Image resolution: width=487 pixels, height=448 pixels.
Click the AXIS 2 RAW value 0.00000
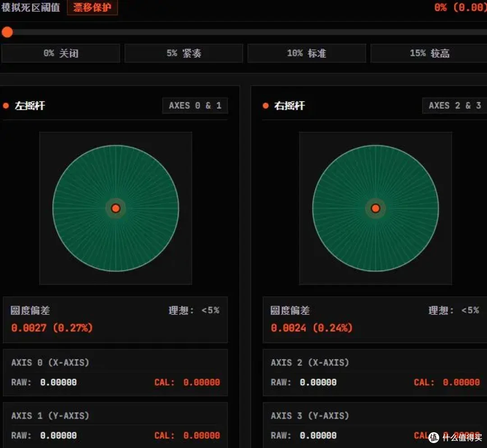point(318,382)
